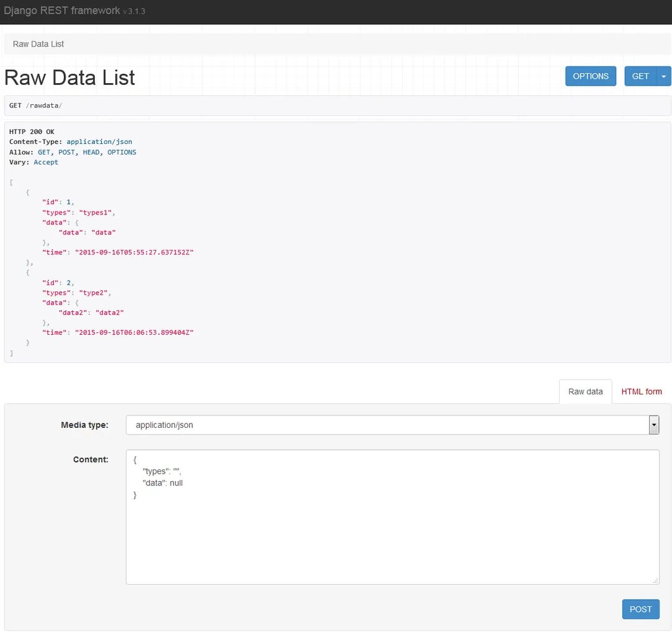Click the Content textarea resize handle
672x635 pixels.
point(655,580)
